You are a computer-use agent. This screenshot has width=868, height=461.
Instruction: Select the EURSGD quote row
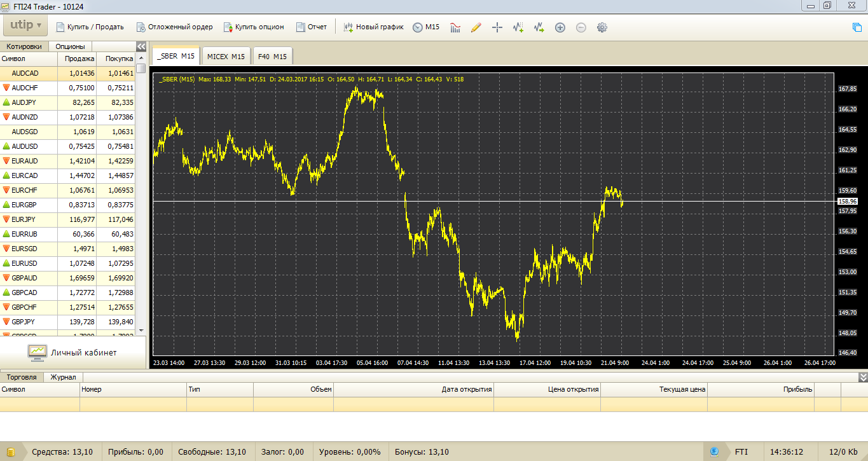coord(67,249)
